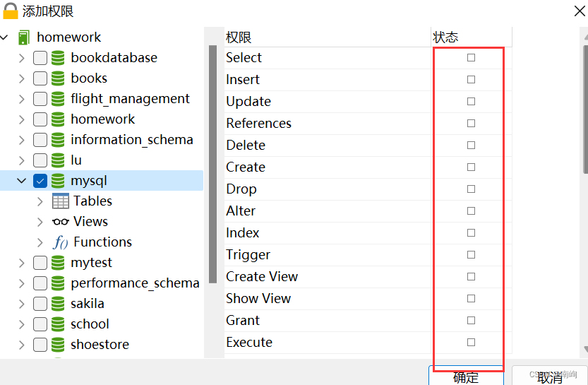Select the performance_schema row label
This screenshot has width=588, height=385.
tap(135, 283)
